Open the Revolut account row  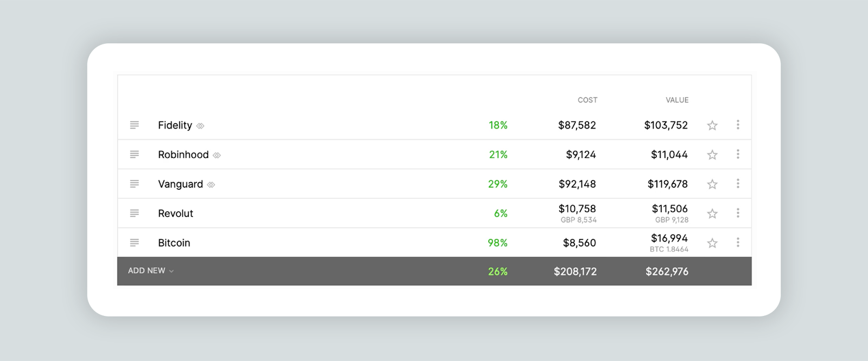[435, 213]
